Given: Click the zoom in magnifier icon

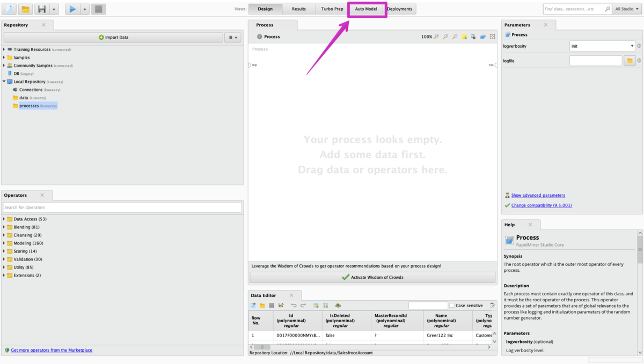Looking at the screenshot, I should 445,37.
